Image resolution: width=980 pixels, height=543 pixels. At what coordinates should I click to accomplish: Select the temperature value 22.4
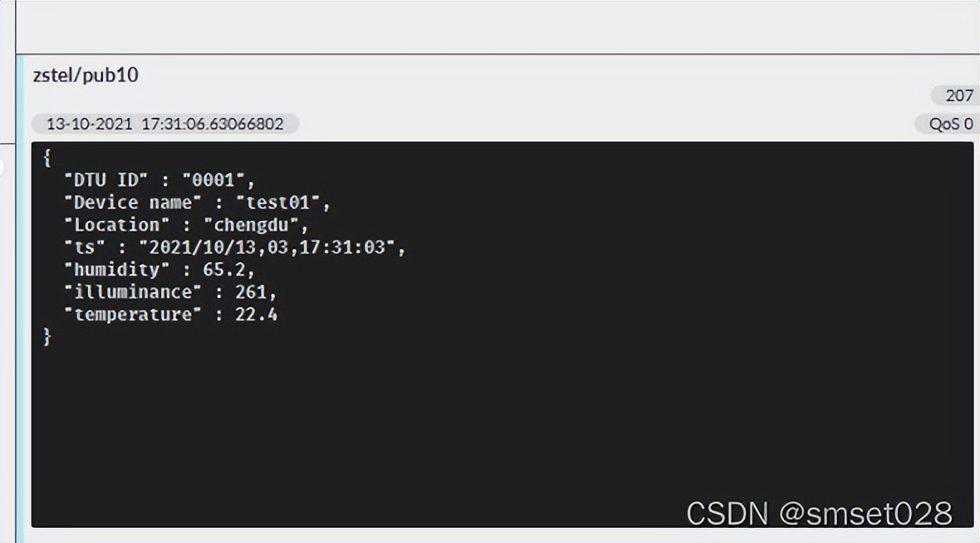pyautogui.click(x=257, y=315)
